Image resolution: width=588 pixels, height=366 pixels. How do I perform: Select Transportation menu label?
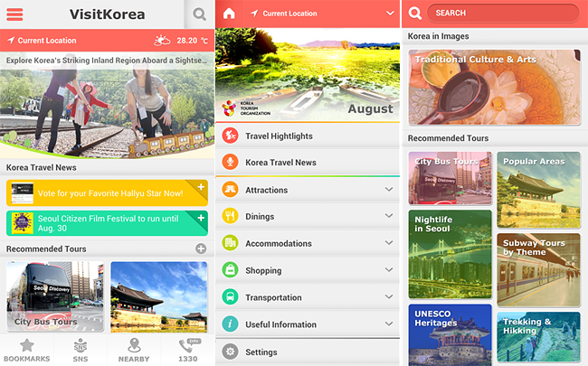(273, 297)
